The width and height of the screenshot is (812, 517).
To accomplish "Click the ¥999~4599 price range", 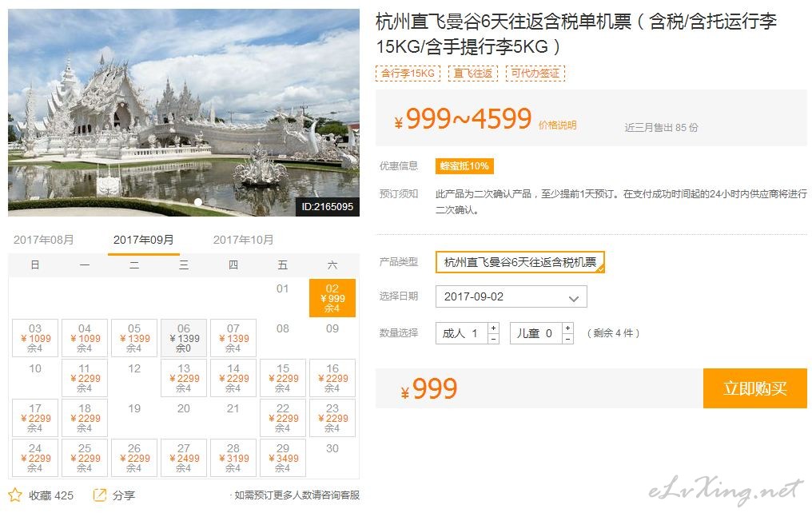I will 464,119.
